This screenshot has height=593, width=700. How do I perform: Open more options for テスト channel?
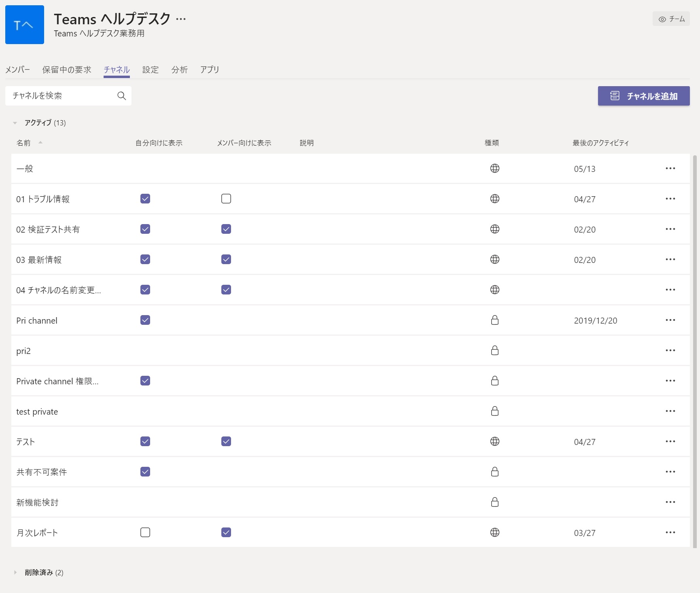[x=670, y=441]
